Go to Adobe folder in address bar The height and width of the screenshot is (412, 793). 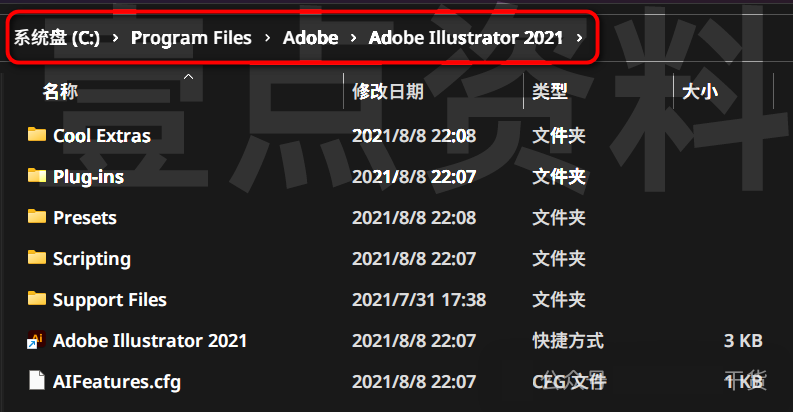(311, 38)
